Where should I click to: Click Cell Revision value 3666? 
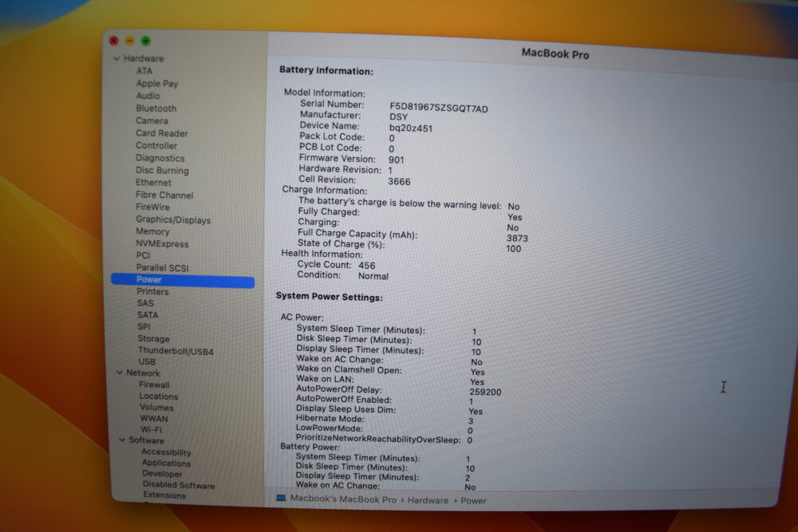click(x=399, y=182)
